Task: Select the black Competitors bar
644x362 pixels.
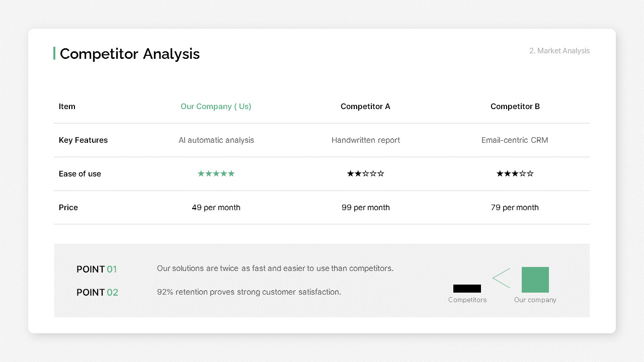Action: pyautogui.click(x=467, y=289)
